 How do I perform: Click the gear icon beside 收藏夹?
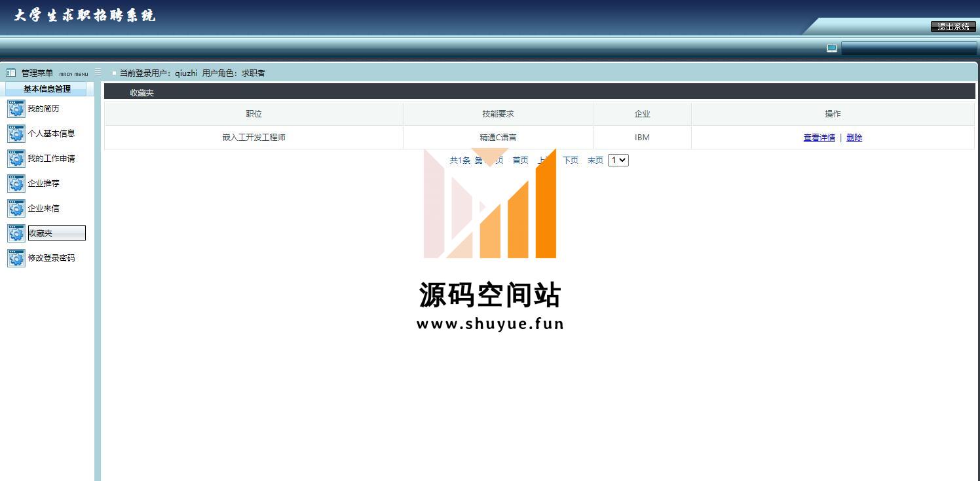(16, 233)
